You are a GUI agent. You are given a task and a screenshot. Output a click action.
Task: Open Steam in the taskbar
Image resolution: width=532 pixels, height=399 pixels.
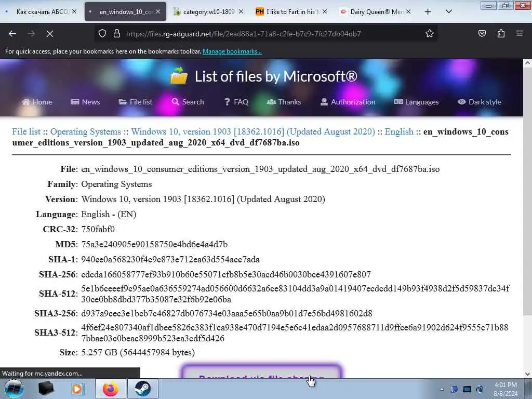[143, 389]
